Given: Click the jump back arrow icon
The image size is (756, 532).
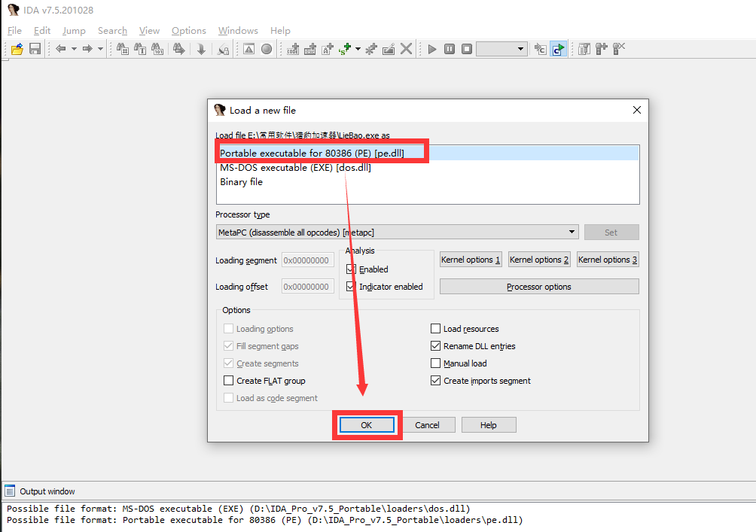Looking at the screenshot, I should [61, 49].
